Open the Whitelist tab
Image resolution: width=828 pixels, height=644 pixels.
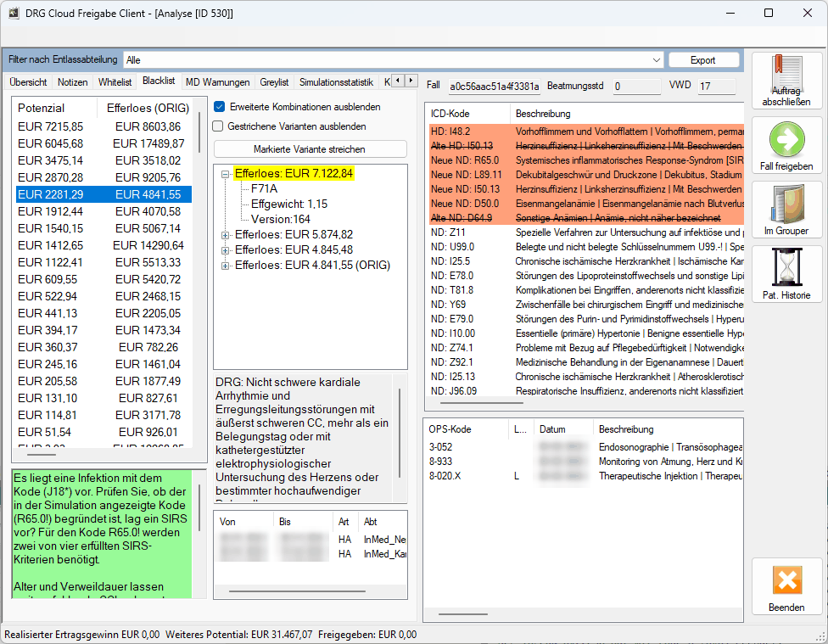pyautogui.click(x=115, y=82)
